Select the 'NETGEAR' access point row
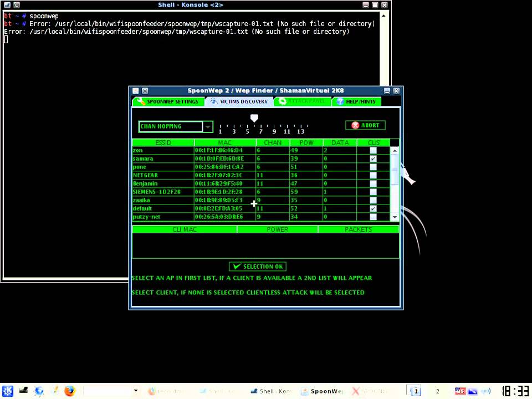The height and width of the screenshot is (399, 532). click(261, 175)
